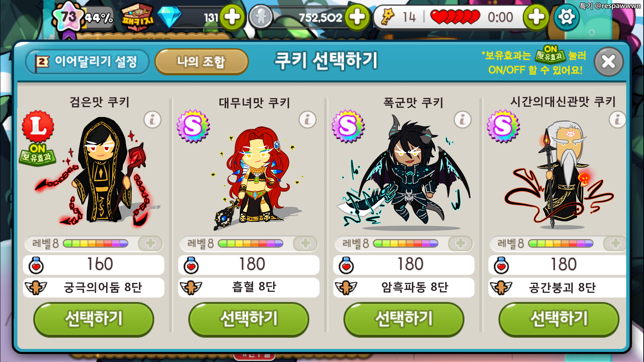Viewport: 644px width, 362px height.
Task: Open the 나의 조합 tab
Action: [x=201, y=62]
